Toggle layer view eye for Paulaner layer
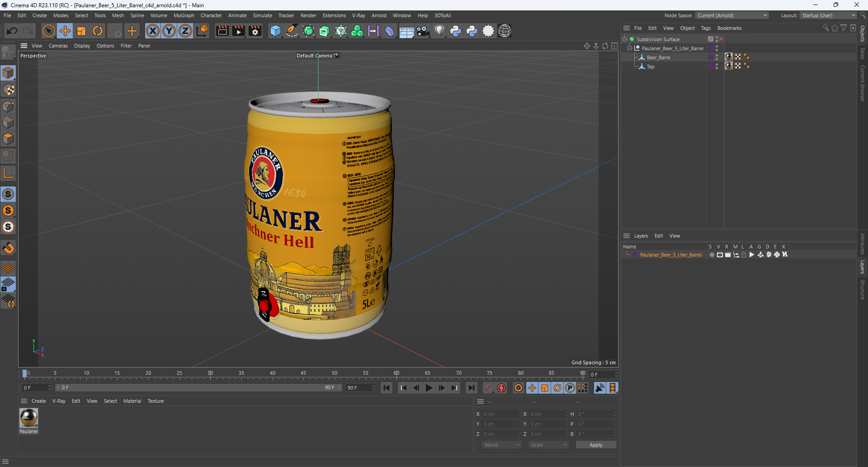This screenshot has width=868, height=467. [x=720, y=255]
